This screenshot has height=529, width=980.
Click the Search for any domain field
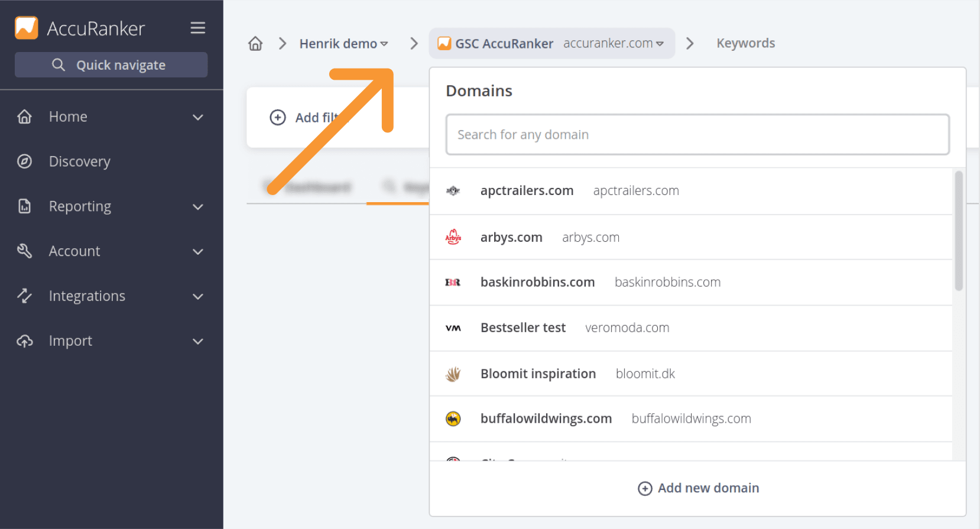pos(697,135)
